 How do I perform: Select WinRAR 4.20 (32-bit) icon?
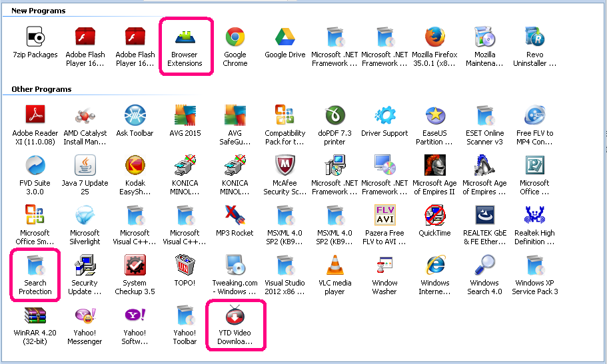[x=35, y=315]
